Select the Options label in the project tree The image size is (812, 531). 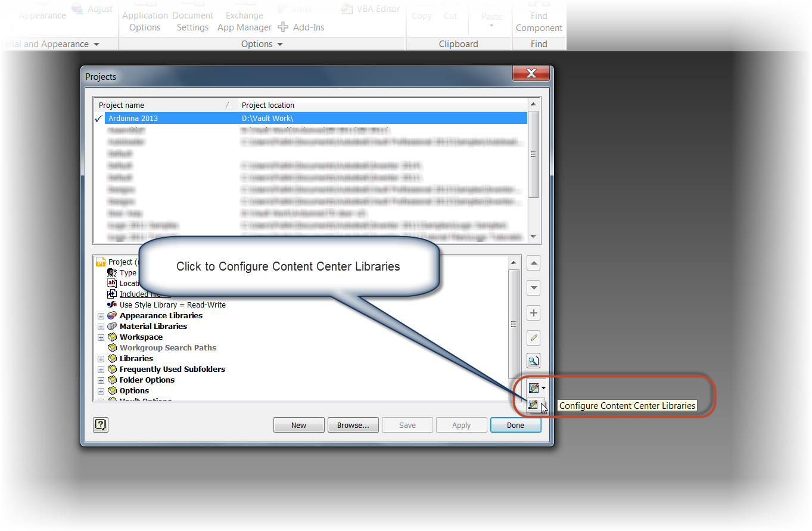click(135, 391)
